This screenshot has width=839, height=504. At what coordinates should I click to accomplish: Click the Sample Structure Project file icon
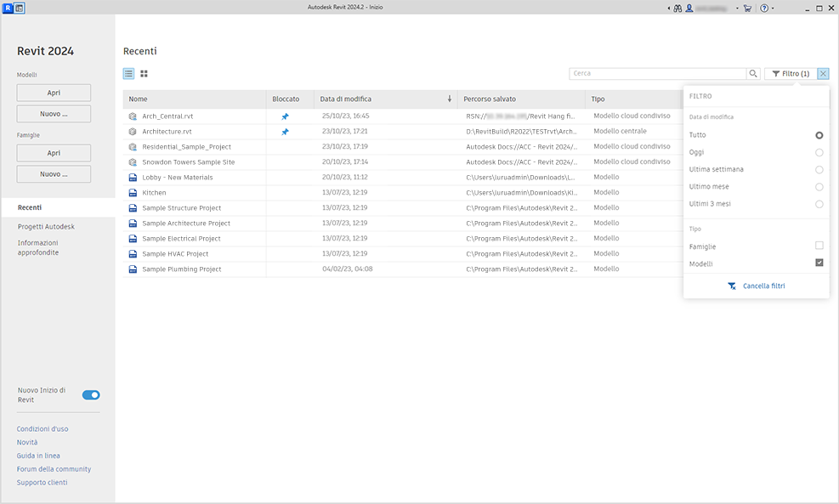tap(133, 208)
